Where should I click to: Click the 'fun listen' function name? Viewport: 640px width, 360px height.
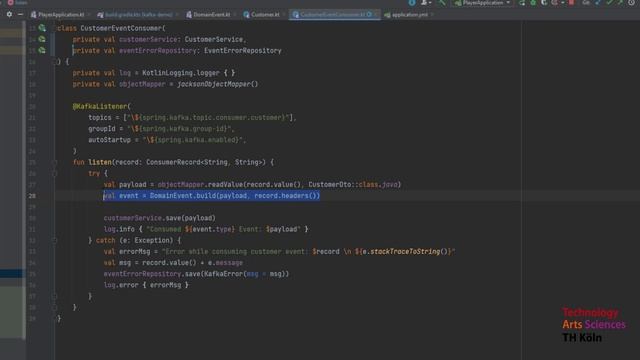coord(100,162)
